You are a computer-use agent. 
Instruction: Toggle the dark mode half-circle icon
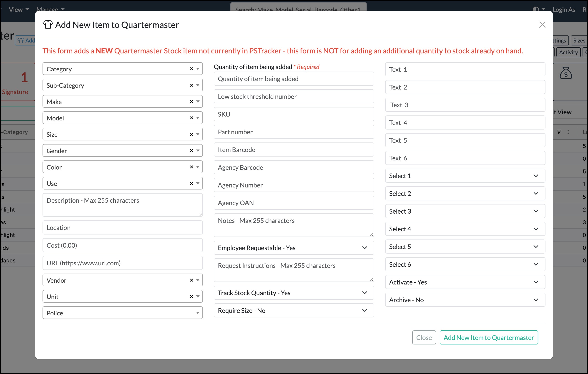point(535,10)
